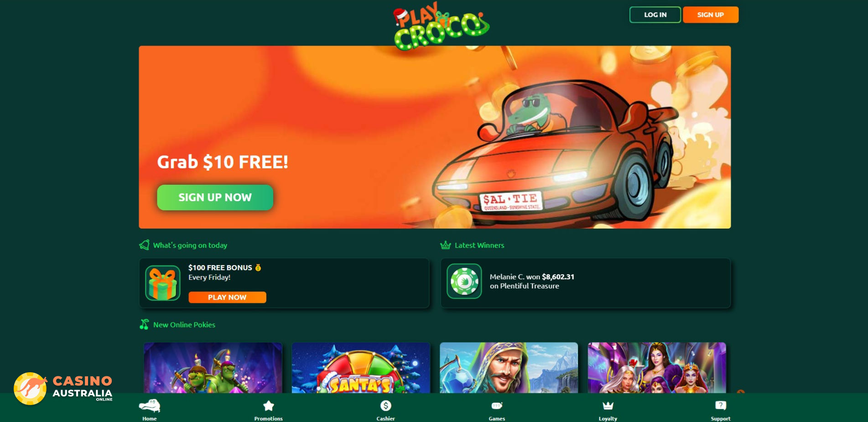Click the orange SIGN UP button

tap(711, 15)
